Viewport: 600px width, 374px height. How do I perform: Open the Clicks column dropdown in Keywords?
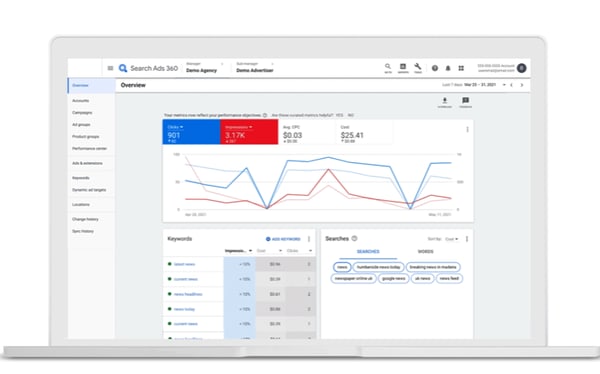(x=310, y=251)
